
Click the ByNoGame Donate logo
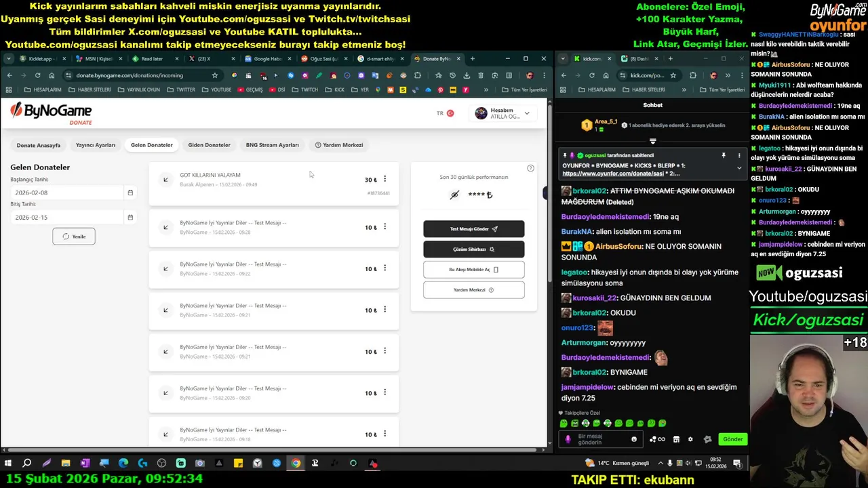51,113
